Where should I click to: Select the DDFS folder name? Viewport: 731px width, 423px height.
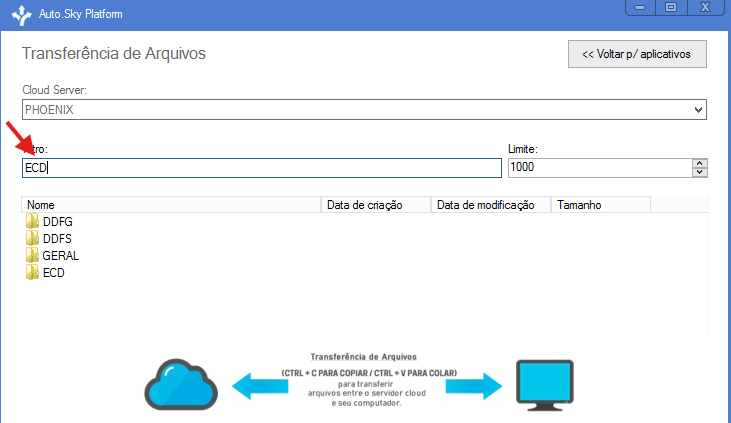(57, 239)
